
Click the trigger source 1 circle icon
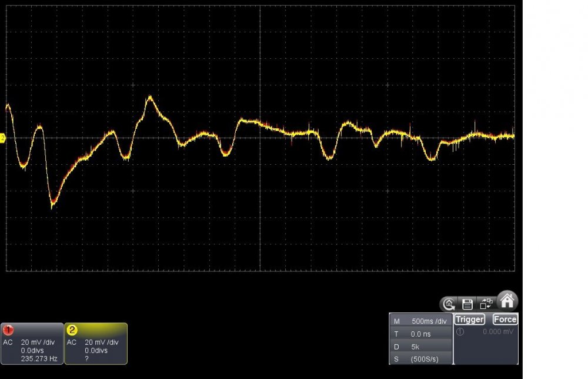pyautogui.click(x=460, y=332)
